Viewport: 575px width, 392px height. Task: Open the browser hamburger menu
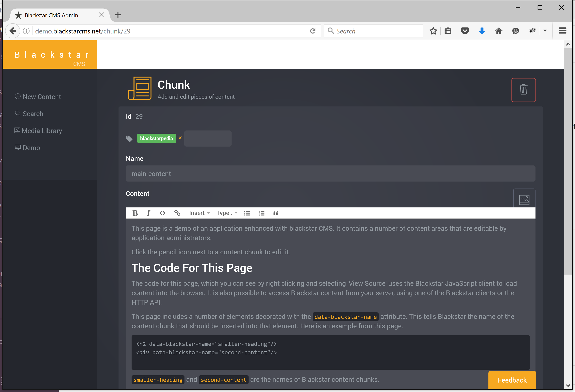(x=562, y=31)
